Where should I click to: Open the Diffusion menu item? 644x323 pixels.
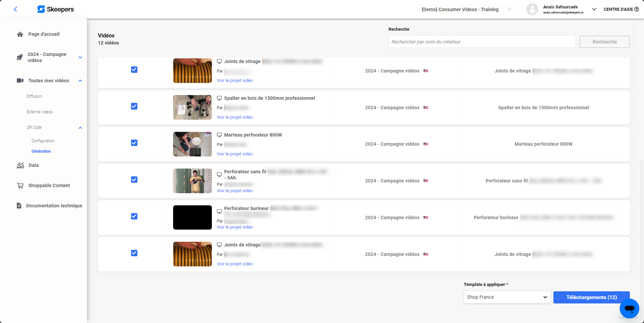(34, 96)
